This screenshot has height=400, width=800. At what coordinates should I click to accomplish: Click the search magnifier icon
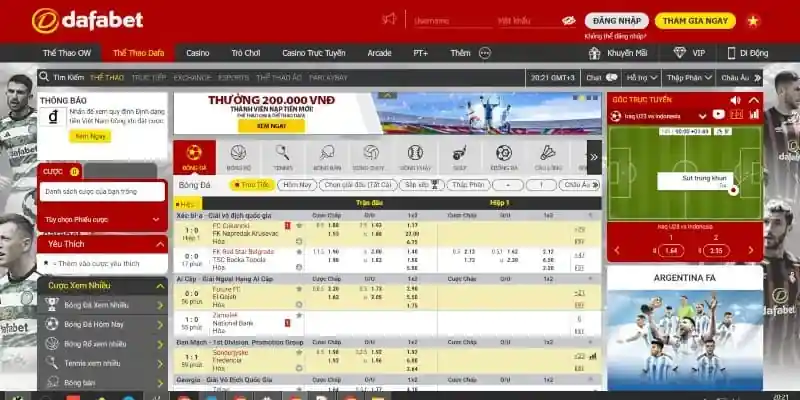44,77
